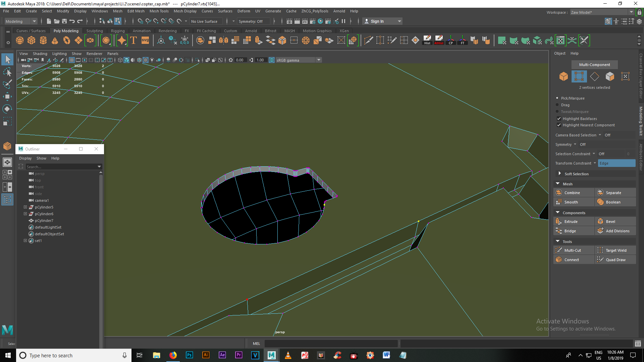Click the Target Weld tool
Image resolution: width=644 pixels, height=362 pixels.
[x=616, y=250]
